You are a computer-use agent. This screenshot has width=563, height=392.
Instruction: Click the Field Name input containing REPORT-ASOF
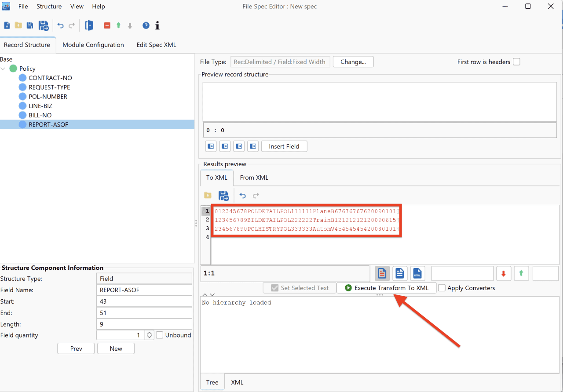144,290
